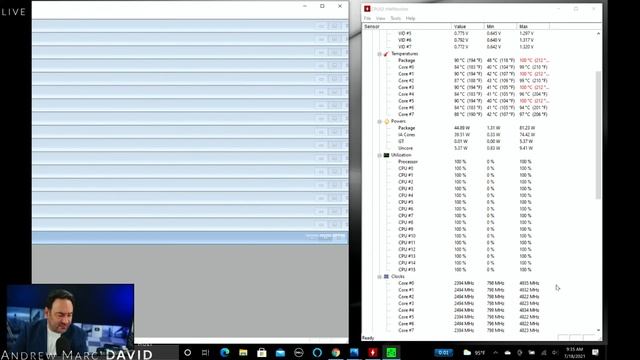Click the volume icon in system tray
Screen dimensions: 640x360
(x=555, y=353)
